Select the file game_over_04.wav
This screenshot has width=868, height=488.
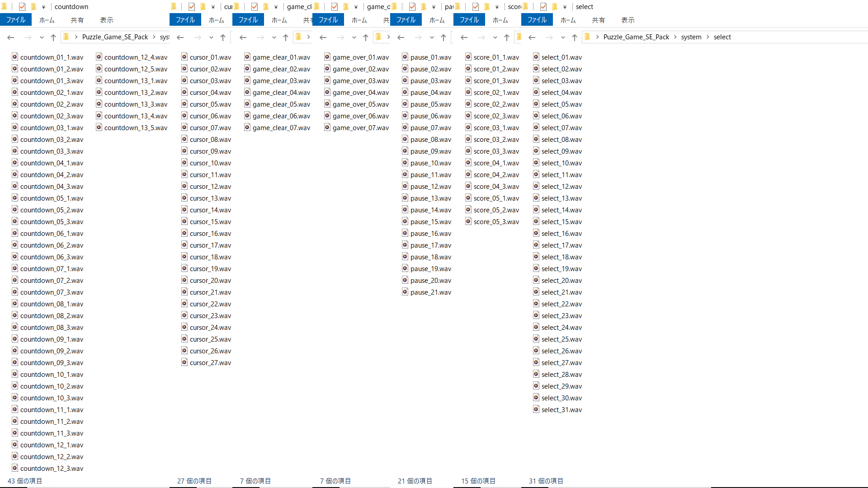pyautogui.click(x=360, y=93)
